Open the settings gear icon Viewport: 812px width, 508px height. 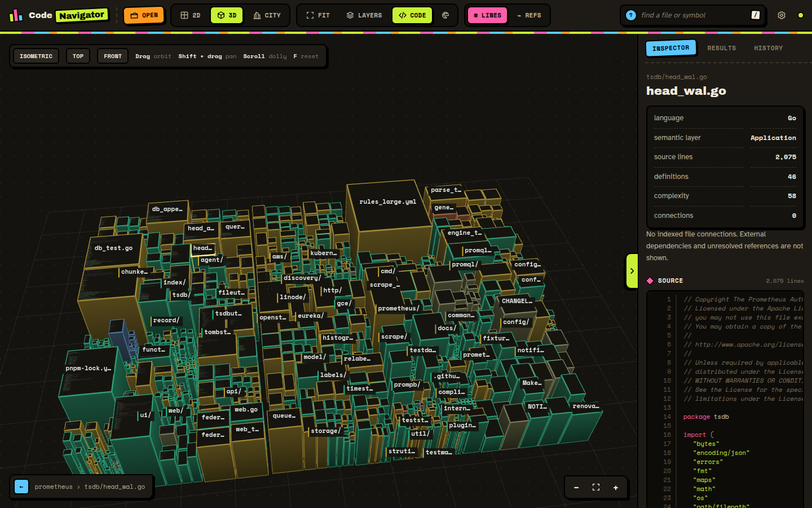pos(782,15)
